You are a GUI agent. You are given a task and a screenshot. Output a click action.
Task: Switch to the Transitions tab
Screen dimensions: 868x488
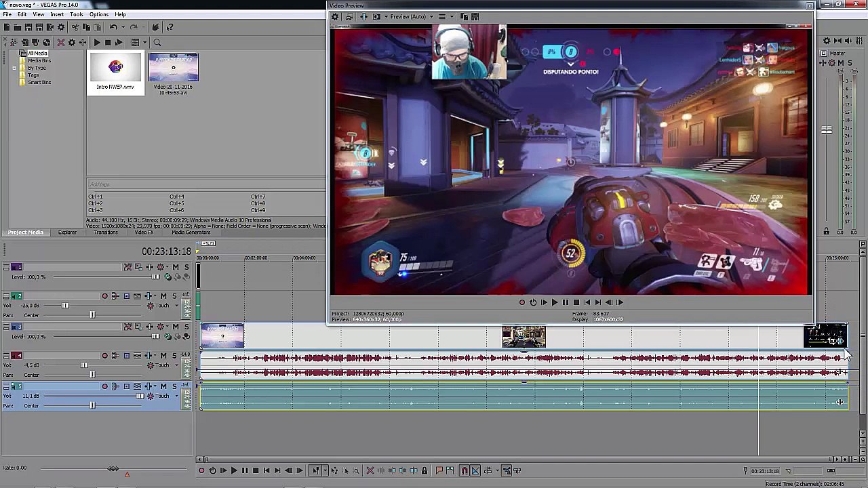click(x=106, y=232)
